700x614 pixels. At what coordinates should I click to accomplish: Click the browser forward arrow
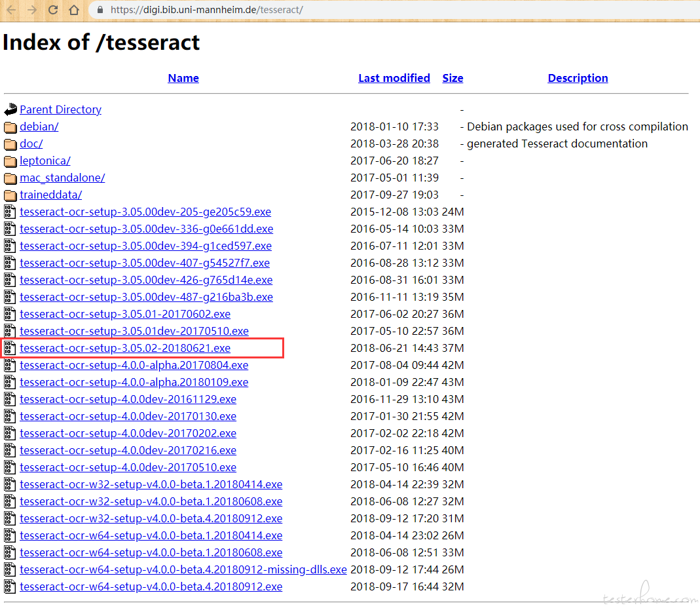click(x=31, y=9)
